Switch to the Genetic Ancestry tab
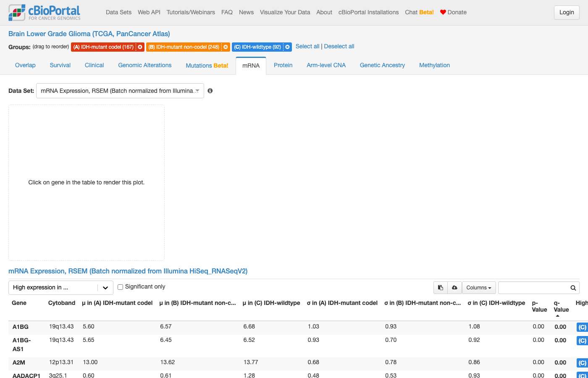This screenshot has width=588, height=378. (x=382, y=65)
